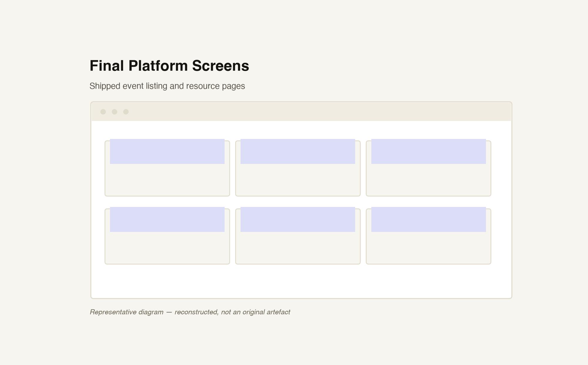Click the middle dot in mock browser bar
588x365 pixels.
point(114,112)
